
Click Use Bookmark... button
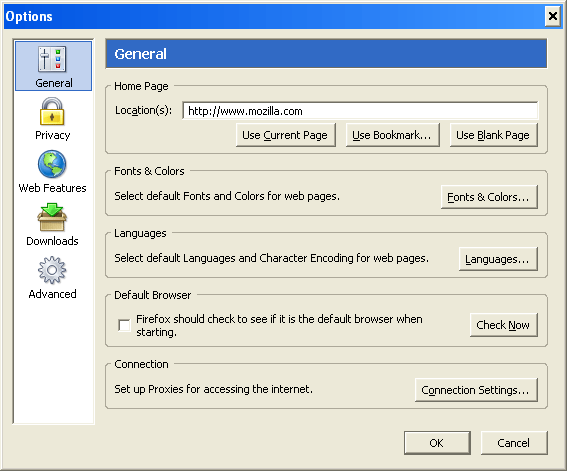pos(392,135)
